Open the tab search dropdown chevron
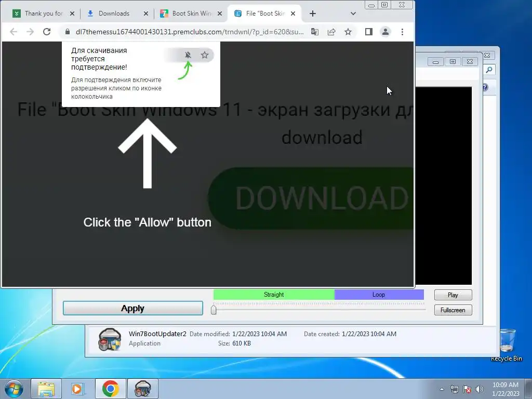Viewport: 532px width, 399px height. point(353,14)
